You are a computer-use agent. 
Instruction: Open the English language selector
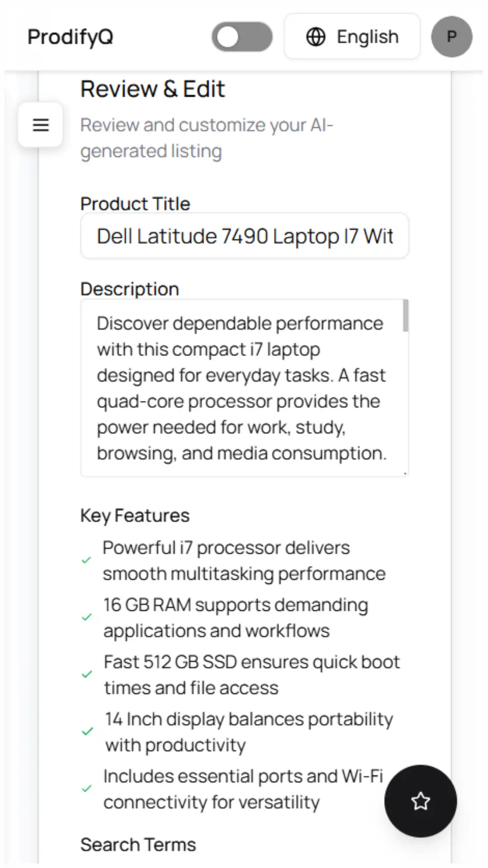352,37
